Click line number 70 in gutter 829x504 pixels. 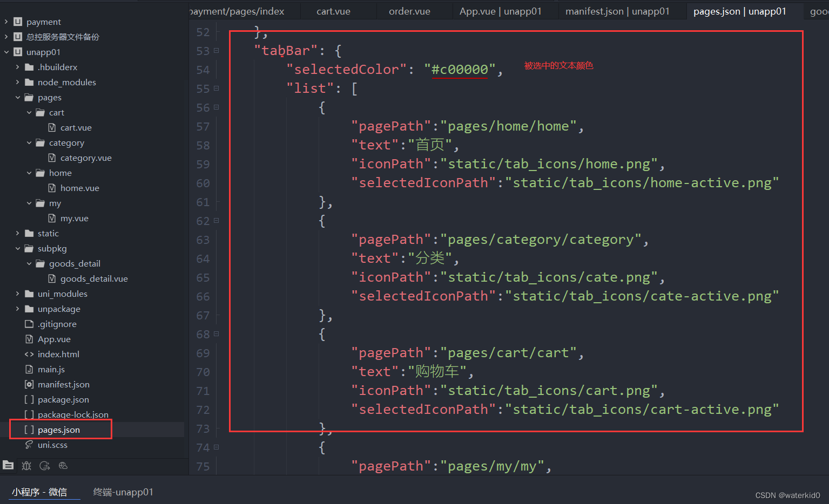(x=203, y=372)
